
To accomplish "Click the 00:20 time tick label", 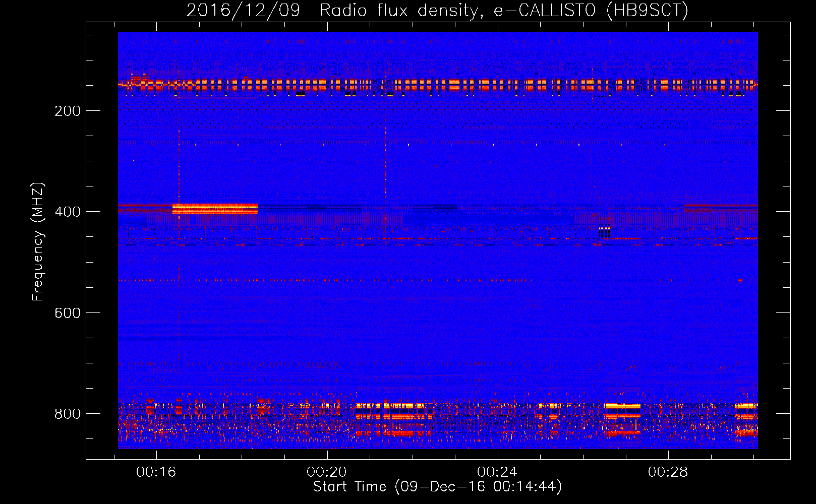I will pyautogui.click(x=327, y=472).
